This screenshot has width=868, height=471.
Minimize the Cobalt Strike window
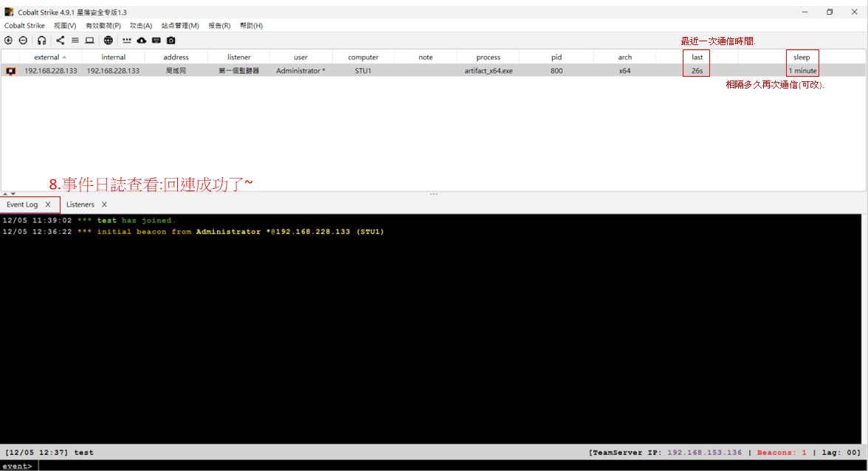[805, 12]
